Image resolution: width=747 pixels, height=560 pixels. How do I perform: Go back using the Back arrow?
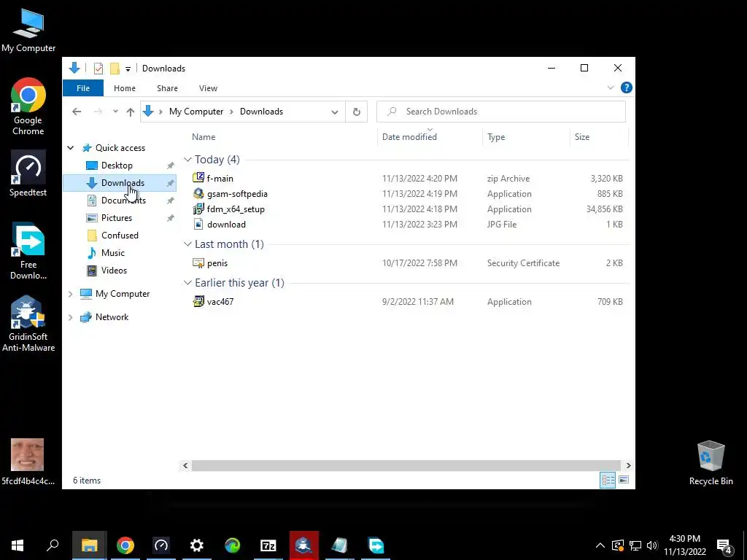[77, 112]
